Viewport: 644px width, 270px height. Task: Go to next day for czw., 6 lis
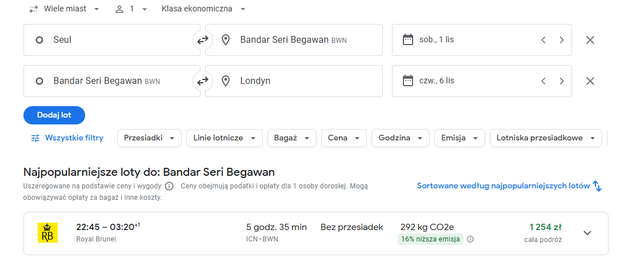click(562, 81)
